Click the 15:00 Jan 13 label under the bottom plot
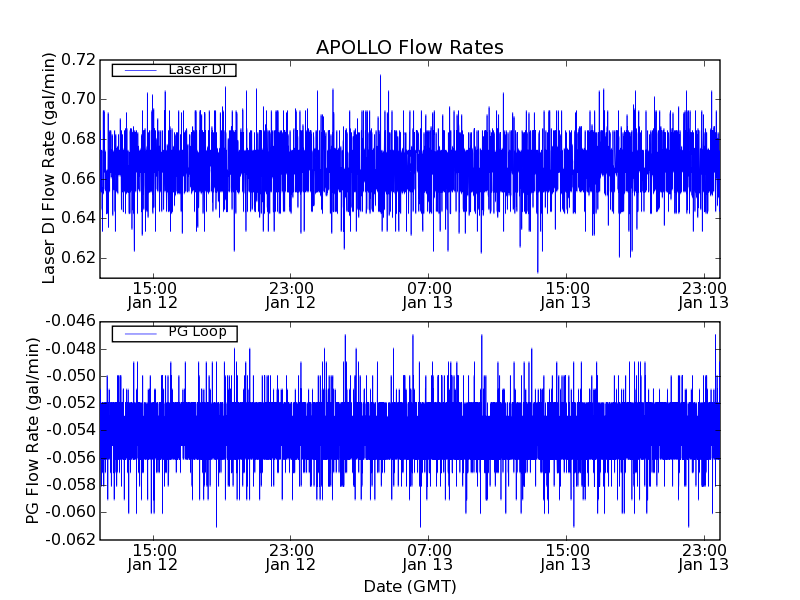This screenshot has width=800, height=600. pos(565,558)
